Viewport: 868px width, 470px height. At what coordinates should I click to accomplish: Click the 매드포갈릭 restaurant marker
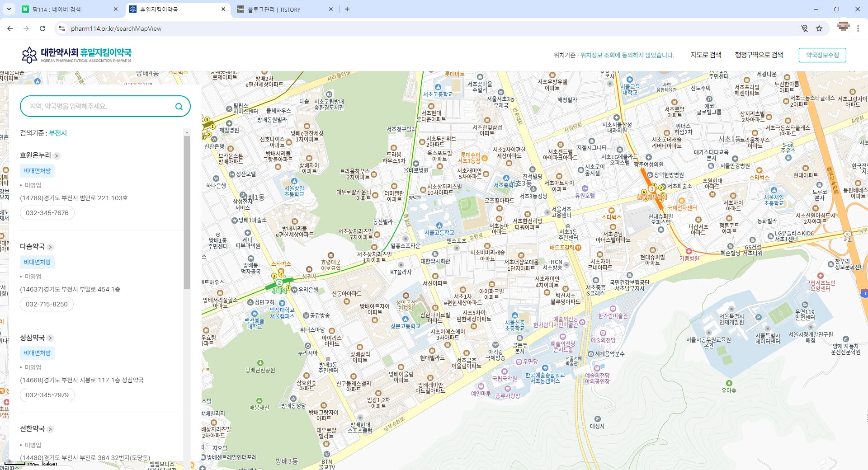click(x=578, y=248)
